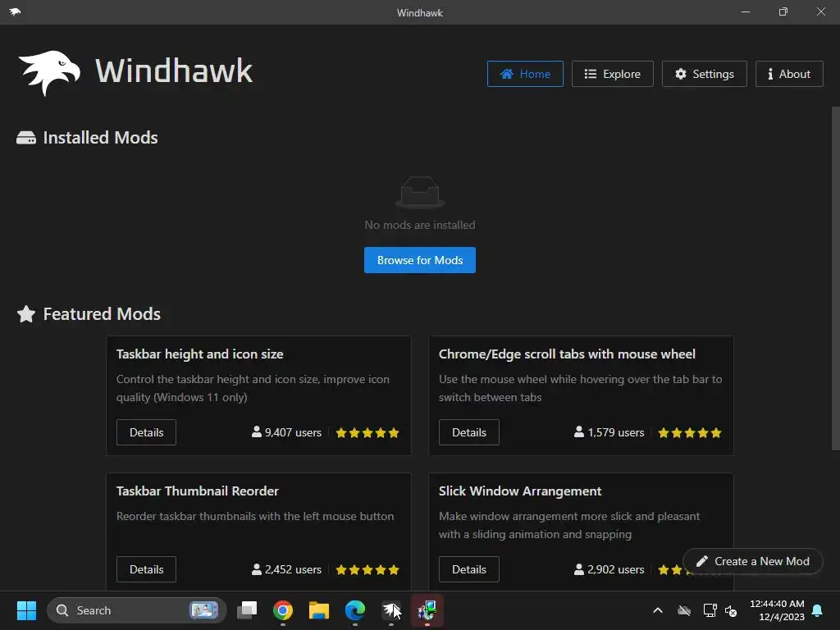Viewport: 840px width, 630px height.
Task: Click the Windhawk window vertical scrollbar
Action: point(835,279)
